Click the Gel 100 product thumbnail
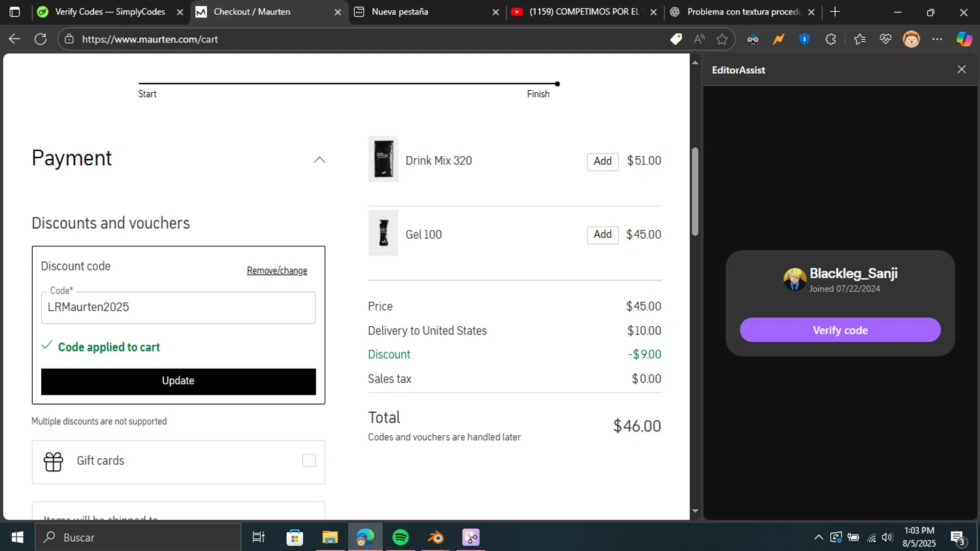Screen dimensions: 980x551 (x=384, y=233)
